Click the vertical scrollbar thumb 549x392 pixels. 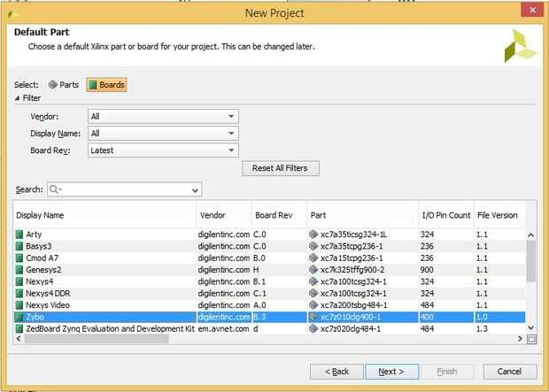(530, 261)
